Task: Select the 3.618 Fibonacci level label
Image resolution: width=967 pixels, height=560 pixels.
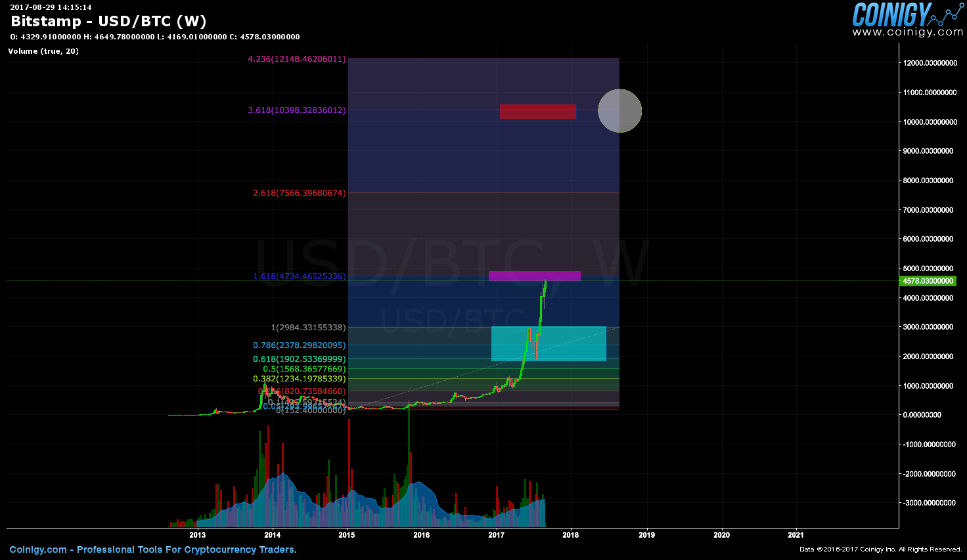Action: click(x=296, y=110)
